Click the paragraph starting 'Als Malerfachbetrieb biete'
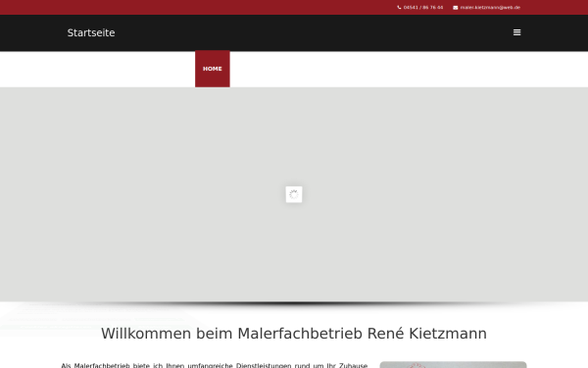This screenshot has height=368, width=588. click(214, 365)
